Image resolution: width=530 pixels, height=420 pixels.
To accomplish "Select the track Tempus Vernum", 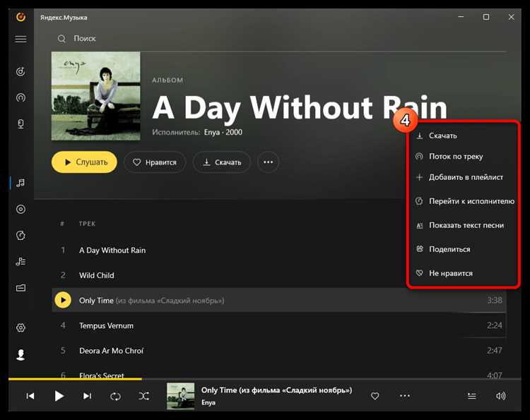I will pos(106,325).
